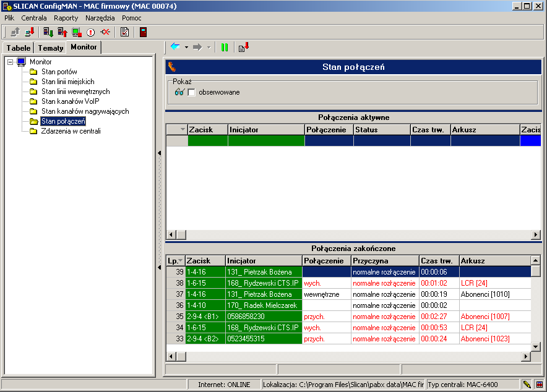Click Arkusz header in finished connections table
The image size is (547, 392).
coord(494,261)
